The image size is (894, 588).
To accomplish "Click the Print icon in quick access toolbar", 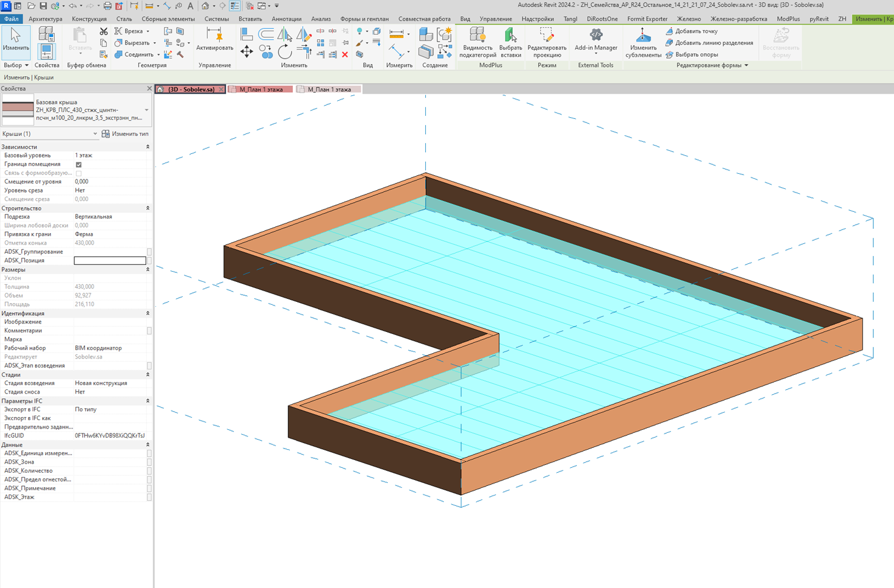I will (108, 6).
